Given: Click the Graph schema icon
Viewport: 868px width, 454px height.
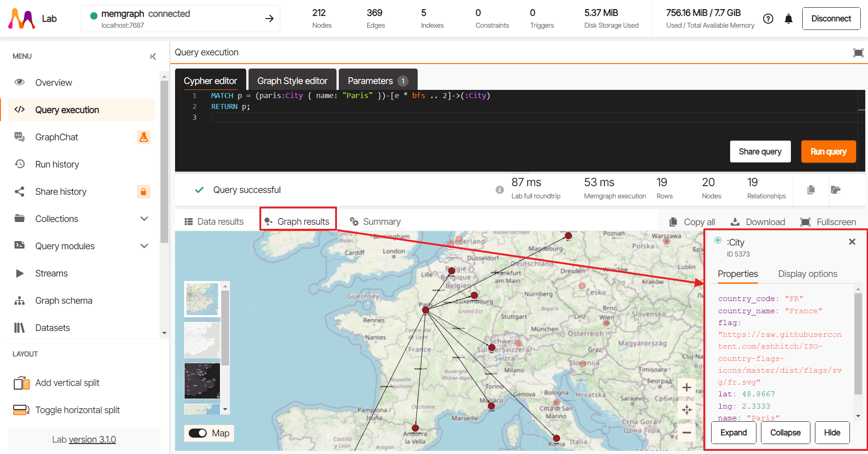Looking at the screenshot, I should pyautogui.click(x=20, y=301).
